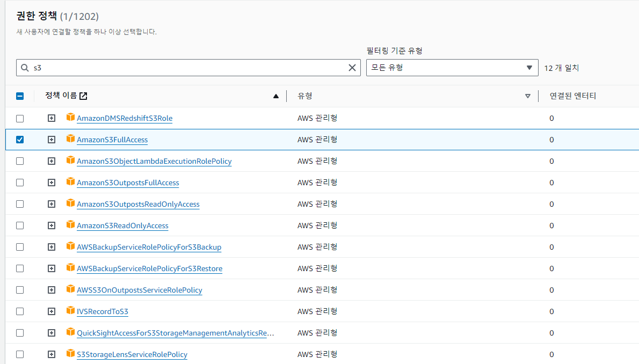Clear the s3 search field with X icon

[x=352, y=68]
